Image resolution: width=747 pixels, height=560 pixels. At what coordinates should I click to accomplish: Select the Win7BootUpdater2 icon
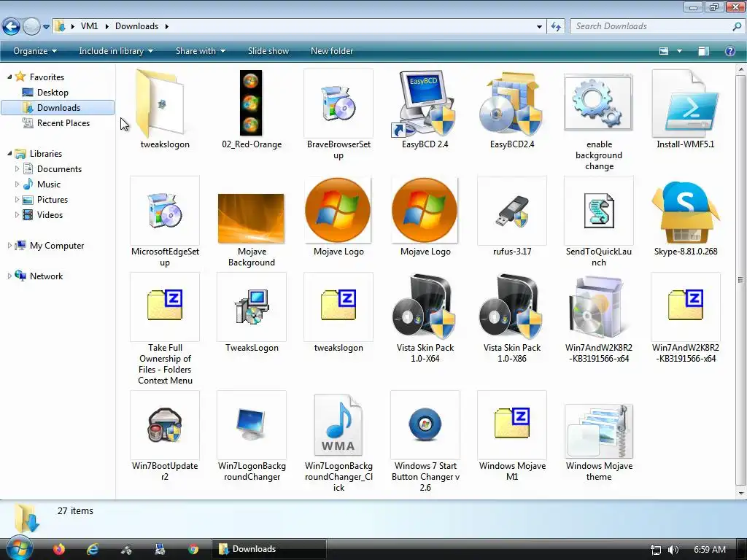pyautogui.click(x=165, y=425)
